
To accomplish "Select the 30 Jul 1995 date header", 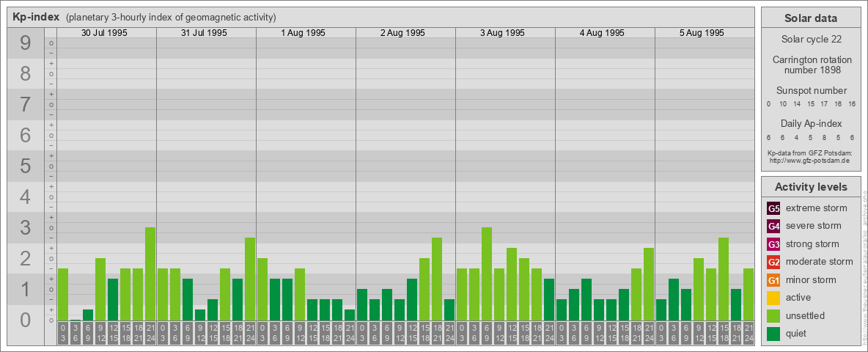I will point(104,33).
